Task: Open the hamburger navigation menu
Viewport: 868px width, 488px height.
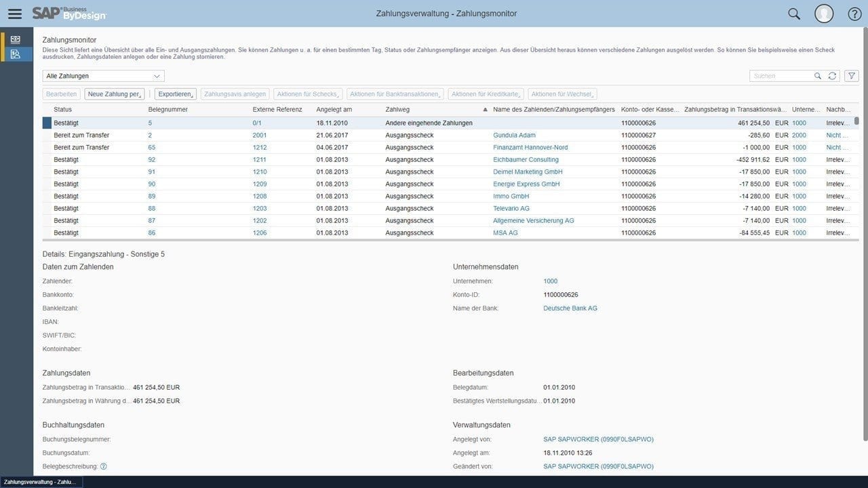Action: [x=14, y=14]
